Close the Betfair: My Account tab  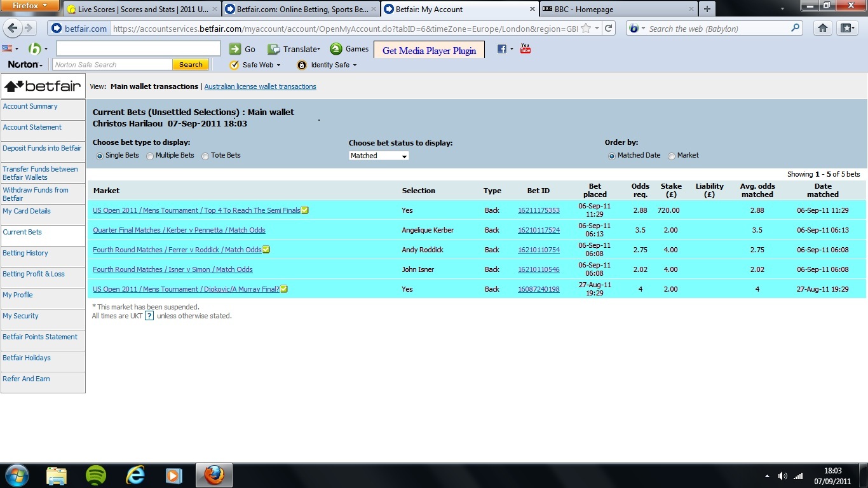531,10
